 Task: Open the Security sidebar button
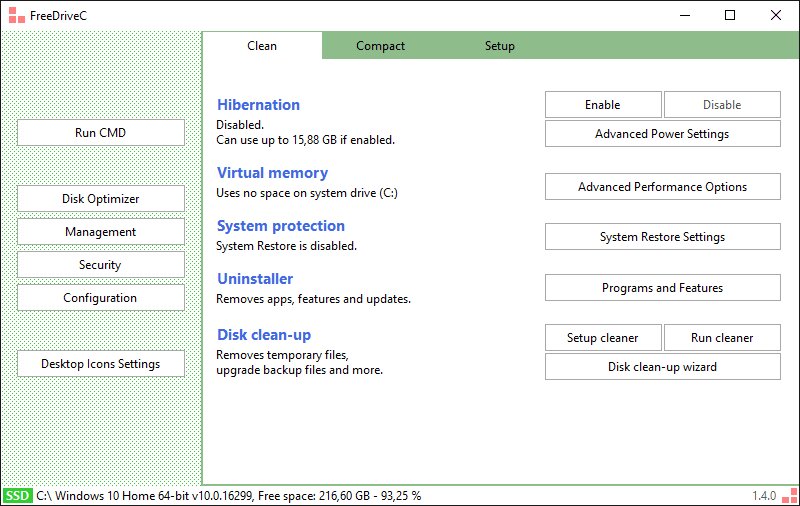click(100, 265)
